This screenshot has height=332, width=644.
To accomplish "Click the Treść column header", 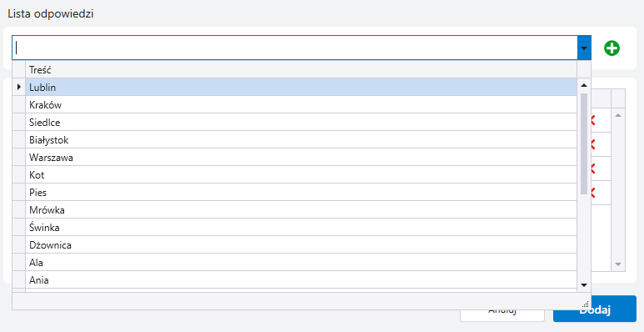I will [x=301, y=69].
